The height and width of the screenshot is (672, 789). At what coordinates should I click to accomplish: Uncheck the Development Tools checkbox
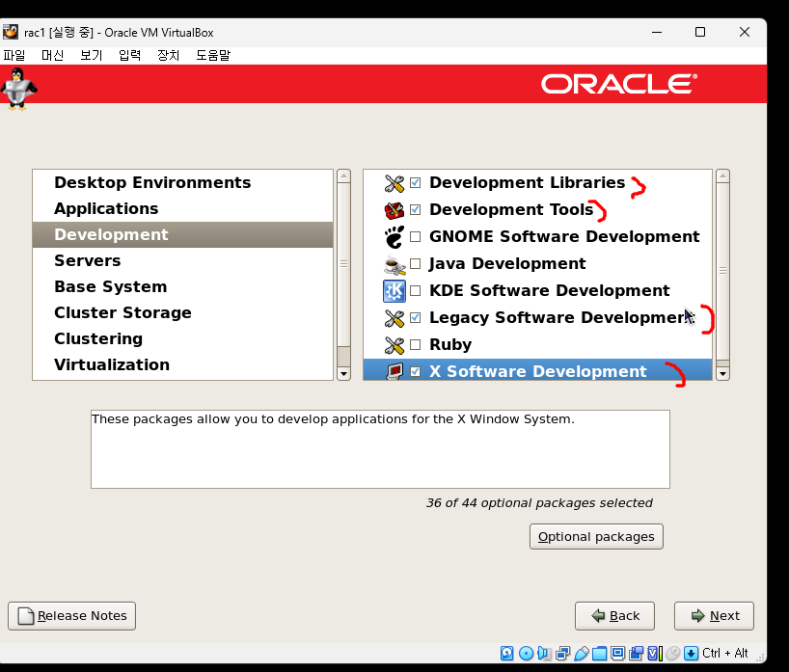point(415,209)
